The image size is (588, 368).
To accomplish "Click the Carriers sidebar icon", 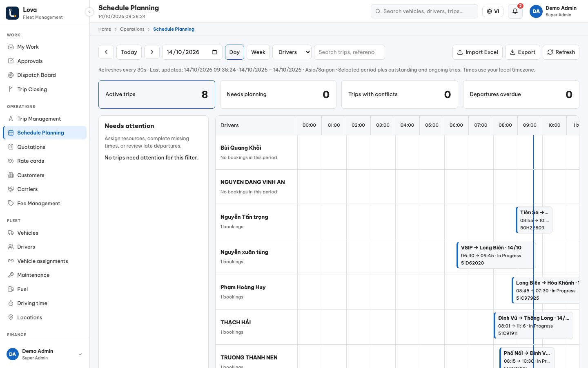I will click(x=11, y=189).
